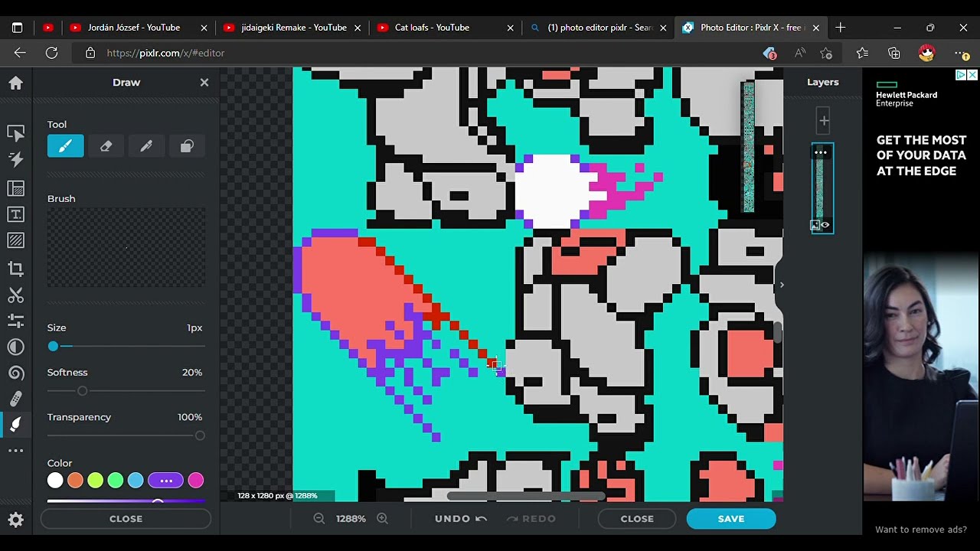This screenshot has width=980, height=551.
Task: Select the Add Text tool
Action: pos(15,214)
